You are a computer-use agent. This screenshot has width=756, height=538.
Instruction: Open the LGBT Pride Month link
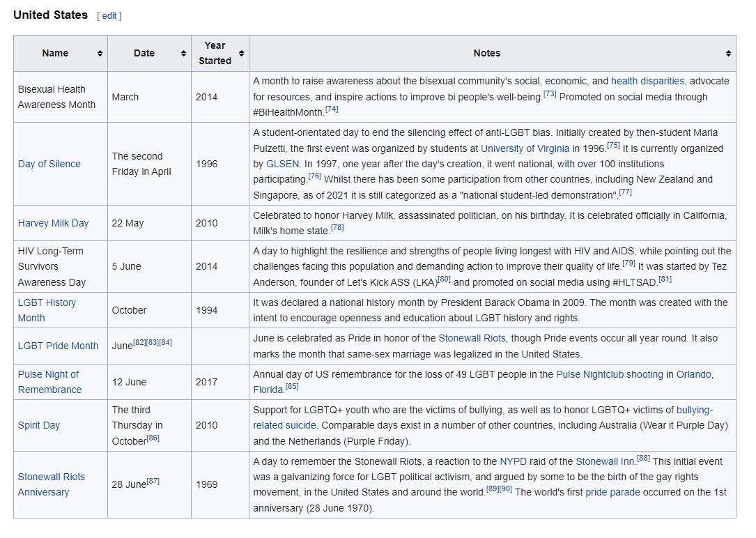[58, 346]
